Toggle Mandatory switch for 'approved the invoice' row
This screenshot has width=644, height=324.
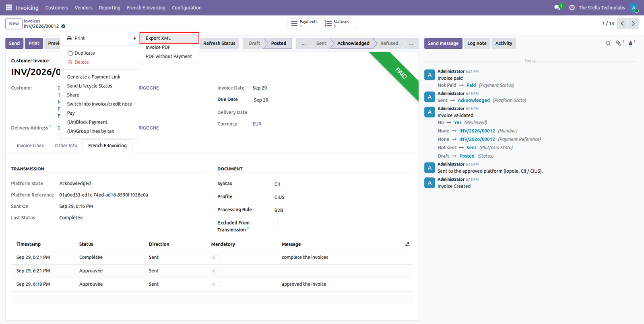[x=216, y=285]
